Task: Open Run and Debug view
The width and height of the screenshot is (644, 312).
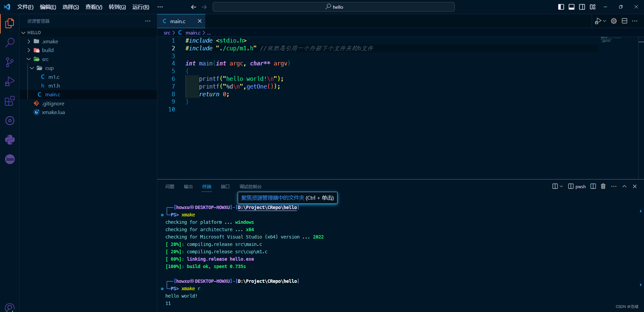Action: [x=10, y=82]
